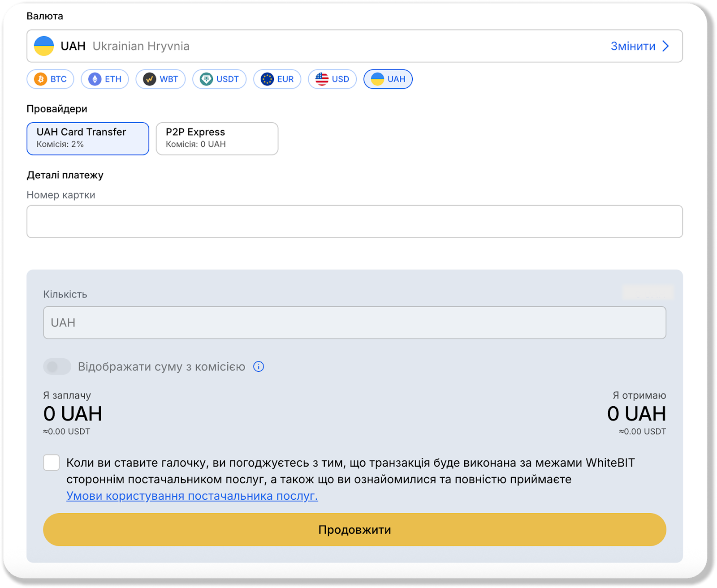This screenshot has height=588, width=717.
Task: Click the Tether USDT icon
Action: coord(206,79)
